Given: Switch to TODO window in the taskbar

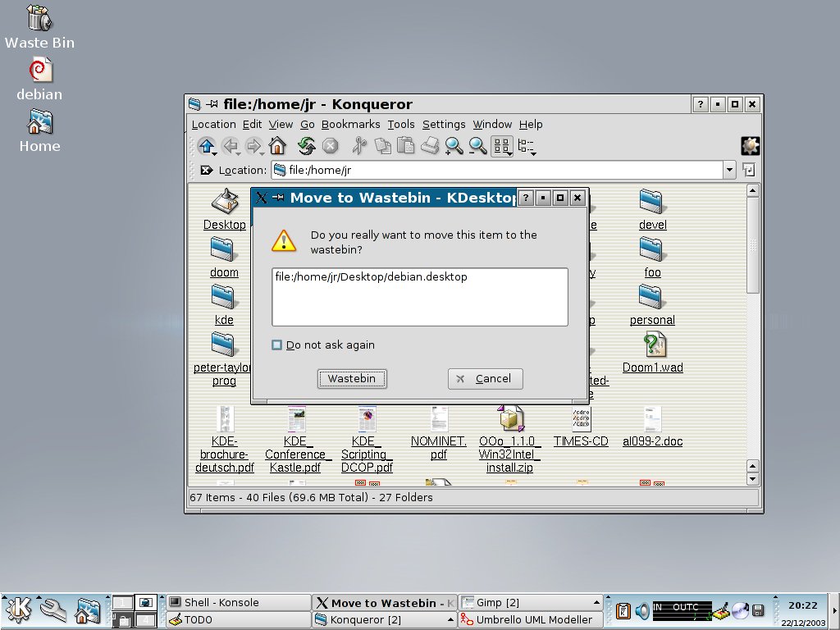Looking at the screenshot, I should click(239, 620).
